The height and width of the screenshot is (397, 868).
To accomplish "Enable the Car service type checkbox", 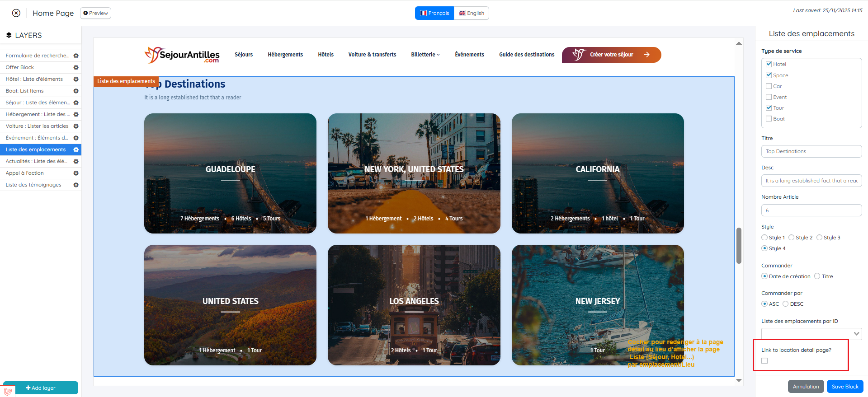I will 769,86.
